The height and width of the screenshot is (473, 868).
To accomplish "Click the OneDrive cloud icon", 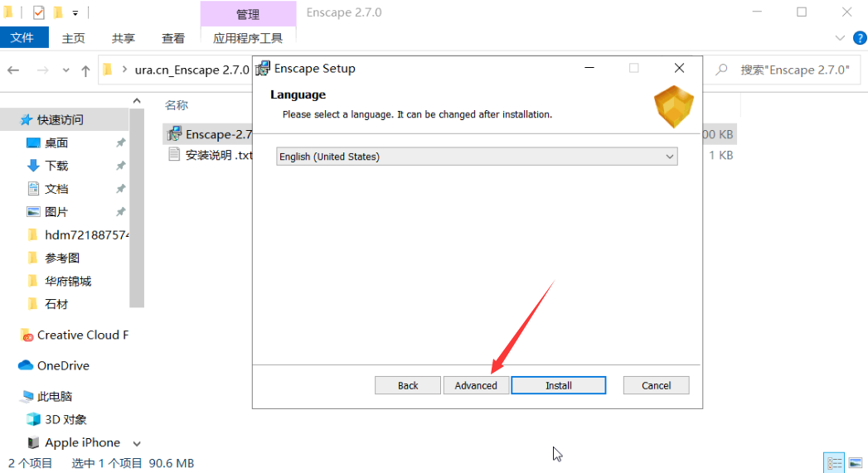I will 26,365.
